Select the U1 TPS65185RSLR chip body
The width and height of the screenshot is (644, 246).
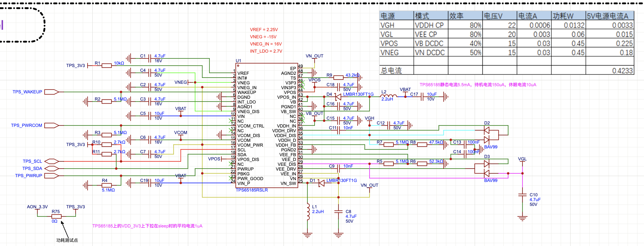point(267,125)
